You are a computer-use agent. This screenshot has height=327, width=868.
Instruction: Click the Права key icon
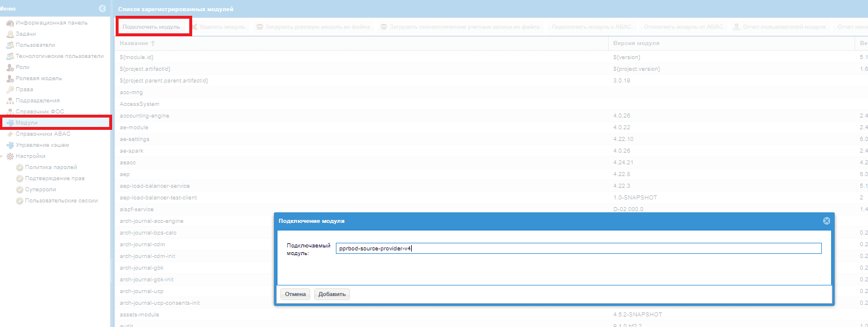point(10,90)
